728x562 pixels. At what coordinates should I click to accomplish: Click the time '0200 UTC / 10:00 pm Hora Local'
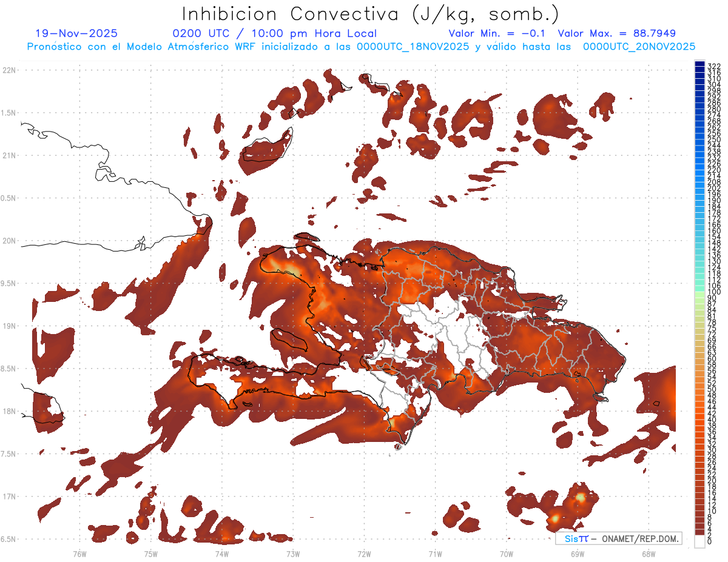(x=275, y=34)
